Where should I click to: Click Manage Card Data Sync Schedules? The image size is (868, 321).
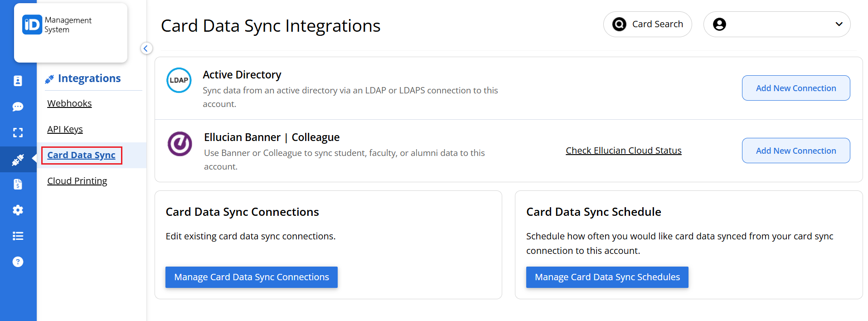click(607, 277)
